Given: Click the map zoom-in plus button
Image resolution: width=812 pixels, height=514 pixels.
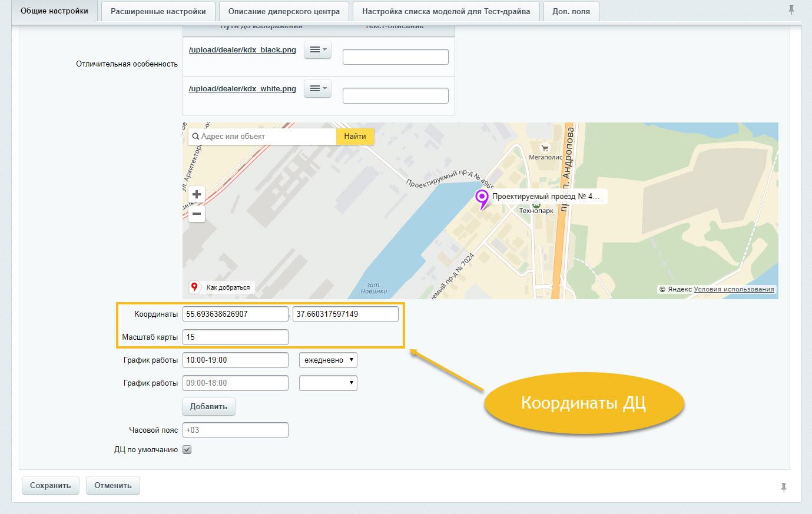Looking at the screenshot, I should 197,194.
